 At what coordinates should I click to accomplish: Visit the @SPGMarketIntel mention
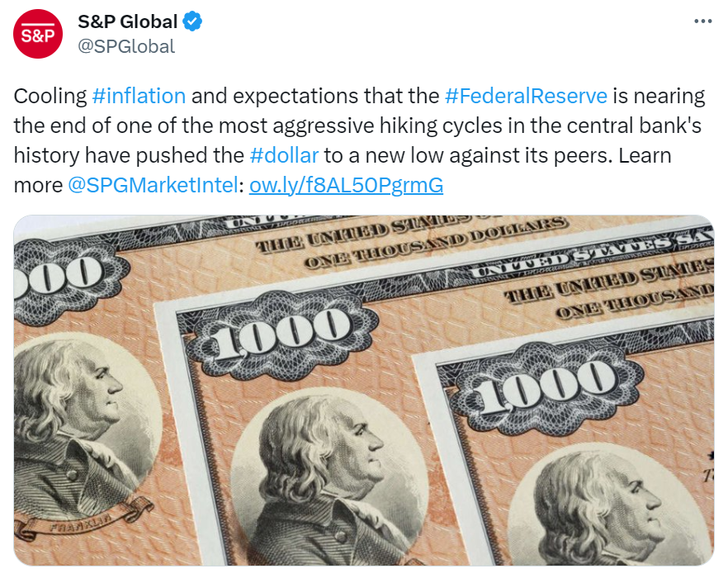click(x=152, y=185)
